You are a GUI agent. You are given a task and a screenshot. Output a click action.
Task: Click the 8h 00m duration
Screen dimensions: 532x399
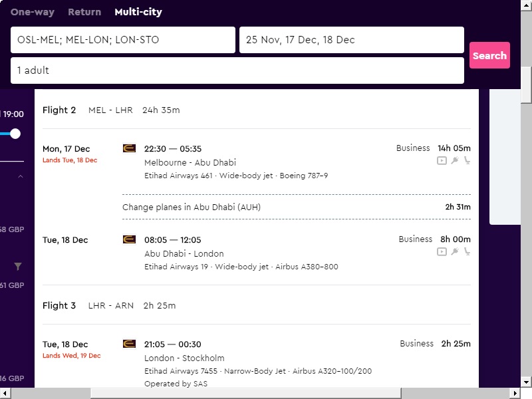click(456, 239)
